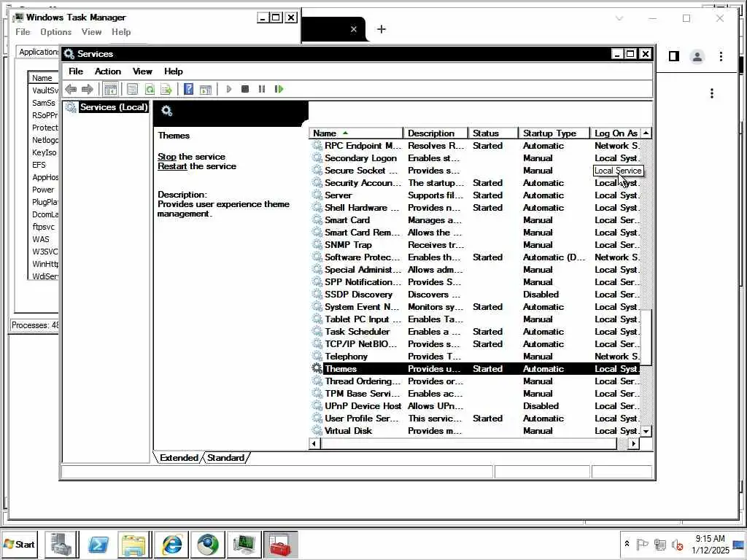Select the Secondary Logon service
Viewport: 747px width, 560px height.
pyautogui.click(x=475, y=158)
